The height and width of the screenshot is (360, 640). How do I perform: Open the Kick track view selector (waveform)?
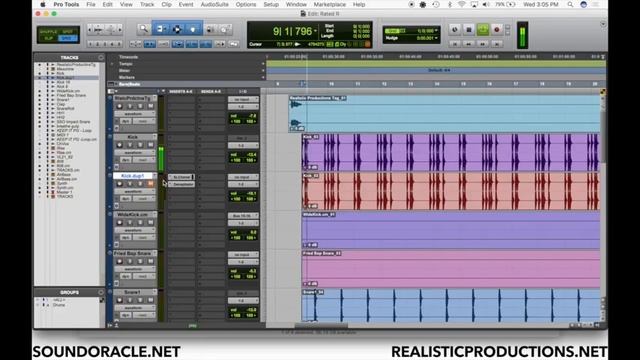[134, 153]
